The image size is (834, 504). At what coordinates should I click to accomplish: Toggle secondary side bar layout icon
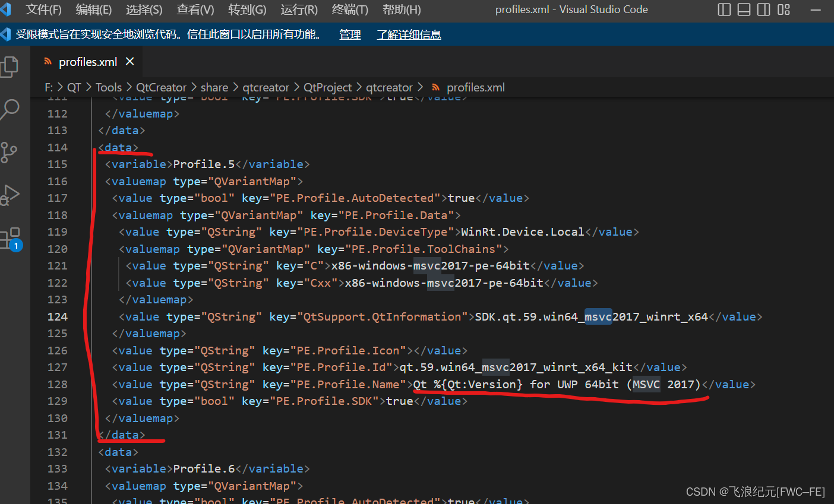point(764,9)
